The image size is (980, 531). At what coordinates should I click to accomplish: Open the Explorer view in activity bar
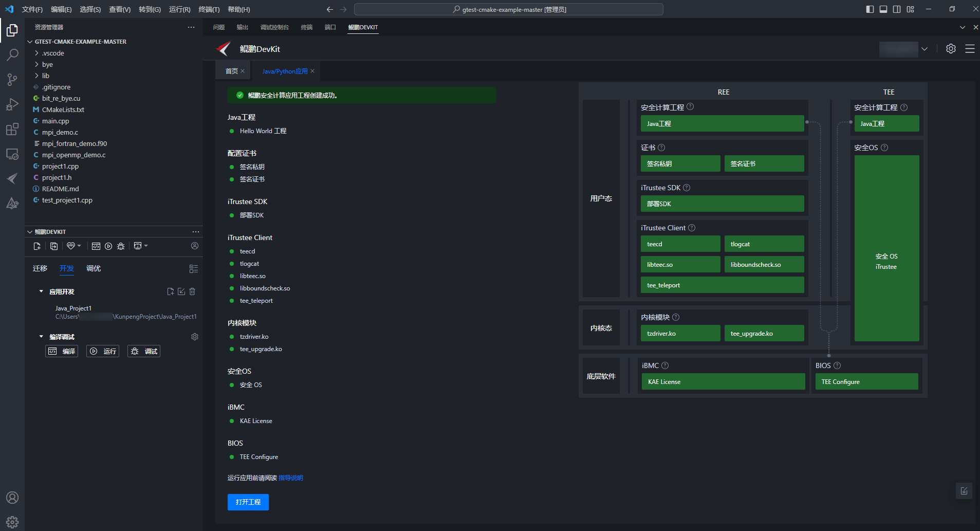(x=12, y=31)
